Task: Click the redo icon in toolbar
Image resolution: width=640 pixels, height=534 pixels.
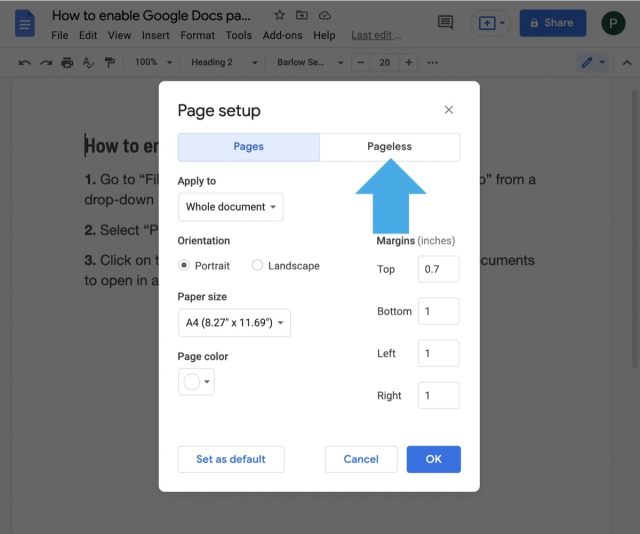Action: pos(45,62)
